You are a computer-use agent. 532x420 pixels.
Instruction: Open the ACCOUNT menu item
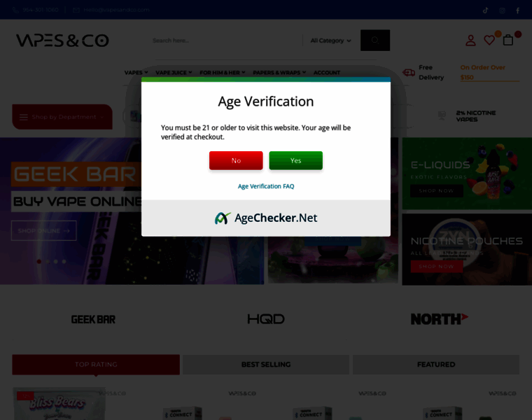click(x=327, y=73)
